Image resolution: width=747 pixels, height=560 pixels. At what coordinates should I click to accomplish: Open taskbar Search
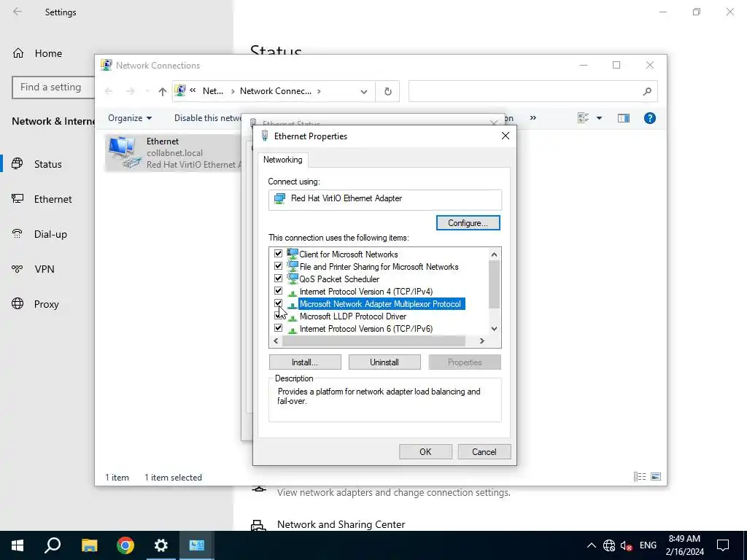(53, 545)
